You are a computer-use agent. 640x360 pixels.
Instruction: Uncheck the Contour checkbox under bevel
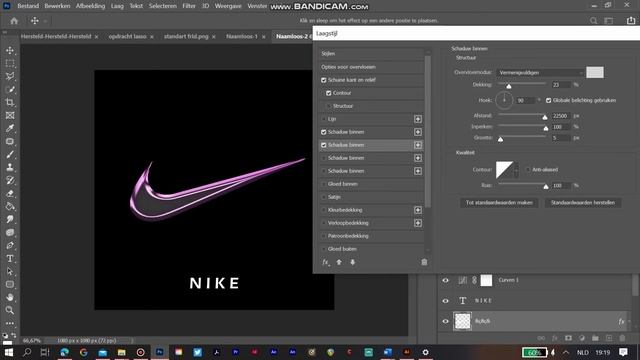point(329,93)
